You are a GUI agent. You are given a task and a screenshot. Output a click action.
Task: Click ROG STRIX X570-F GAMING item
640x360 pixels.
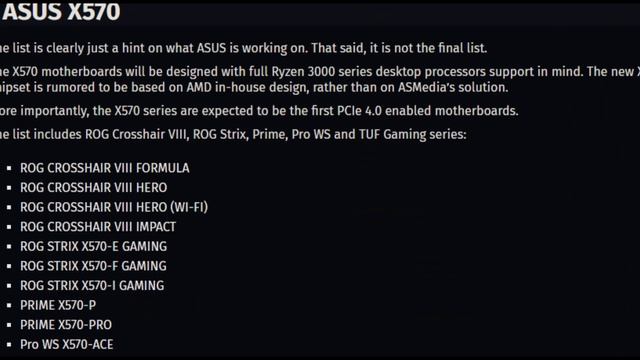coord(93,266)
